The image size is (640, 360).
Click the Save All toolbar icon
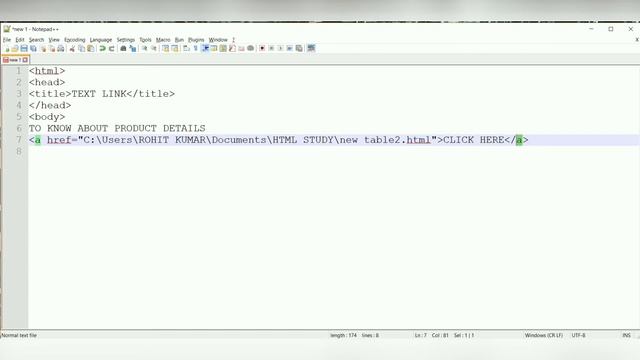[x=33, y=48]
